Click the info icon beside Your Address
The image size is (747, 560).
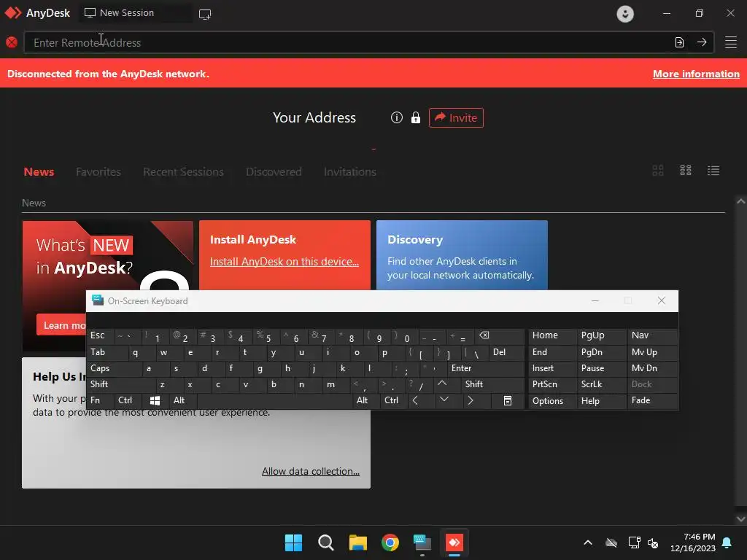point(396,117)
